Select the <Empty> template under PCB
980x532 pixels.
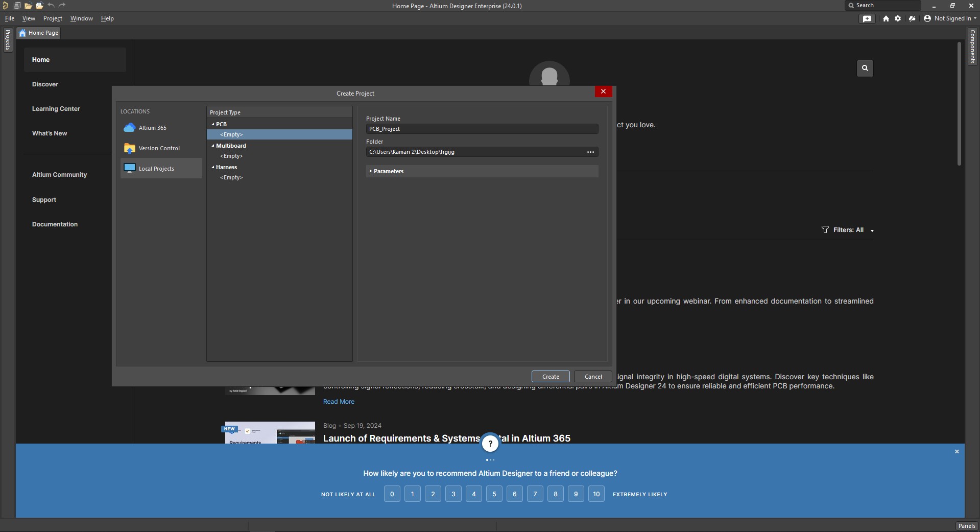279,134
